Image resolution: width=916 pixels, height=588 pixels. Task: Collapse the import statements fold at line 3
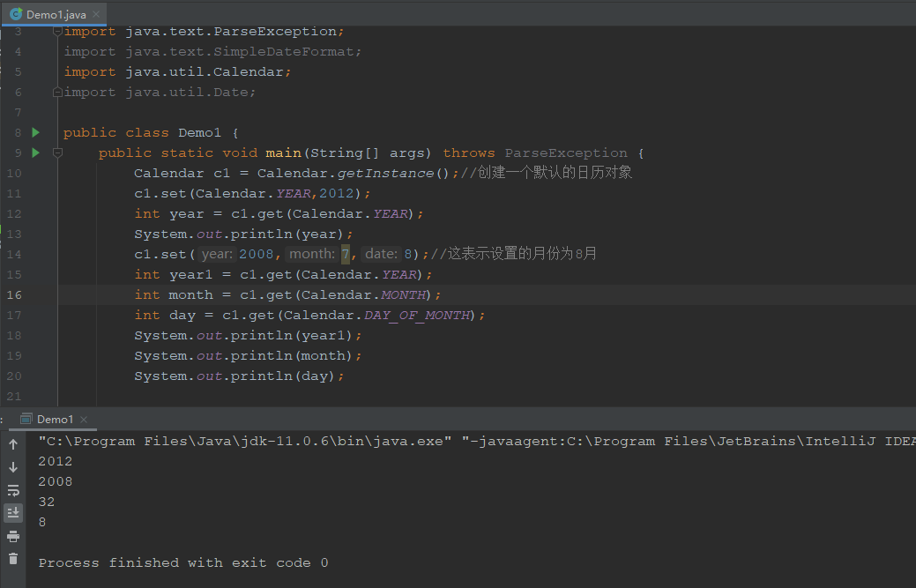(x=56, y=31)
